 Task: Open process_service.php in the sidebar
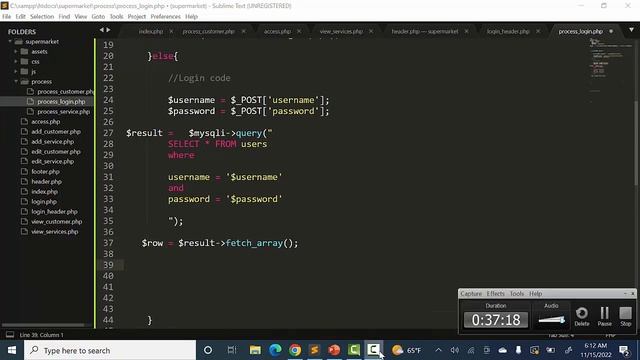63,111
